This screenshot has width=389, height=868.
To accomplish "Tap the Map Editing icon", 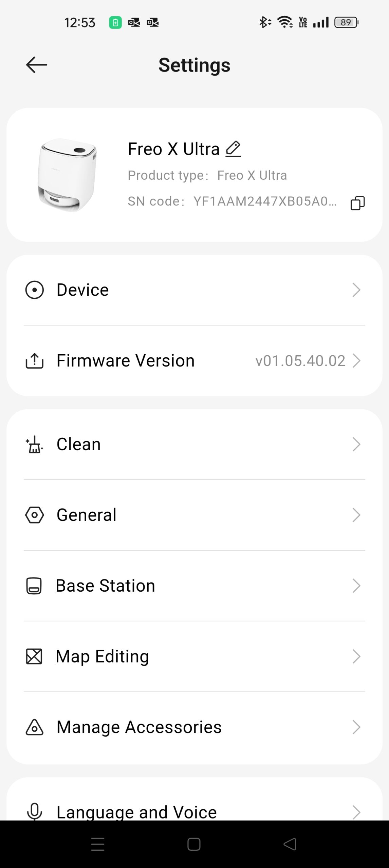I will tap(34, 656).
